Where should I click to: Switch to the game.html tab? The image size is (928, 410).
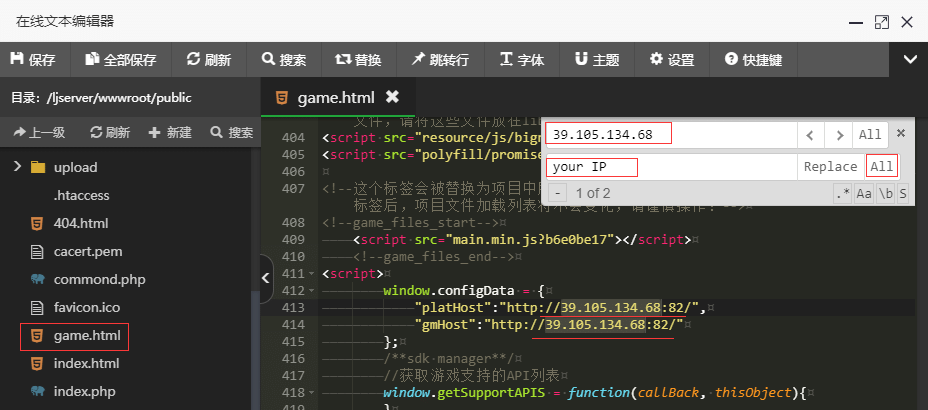click(x=335, y=97)
